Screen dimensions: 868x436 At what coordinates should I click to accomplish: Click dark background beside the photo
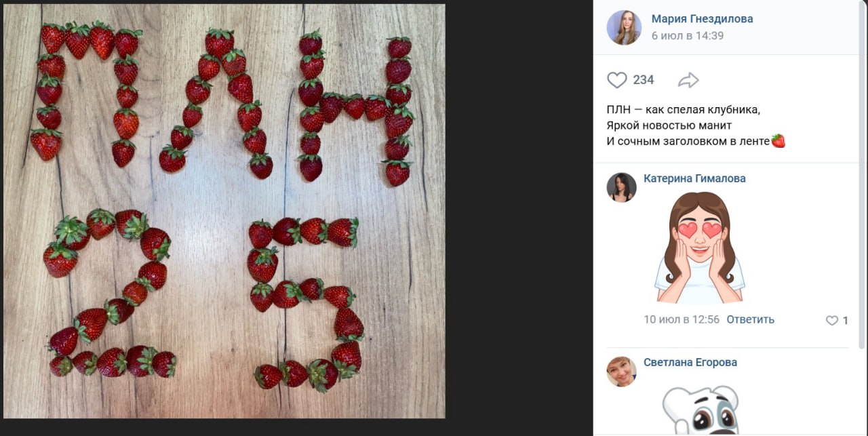tap(519, 217)
